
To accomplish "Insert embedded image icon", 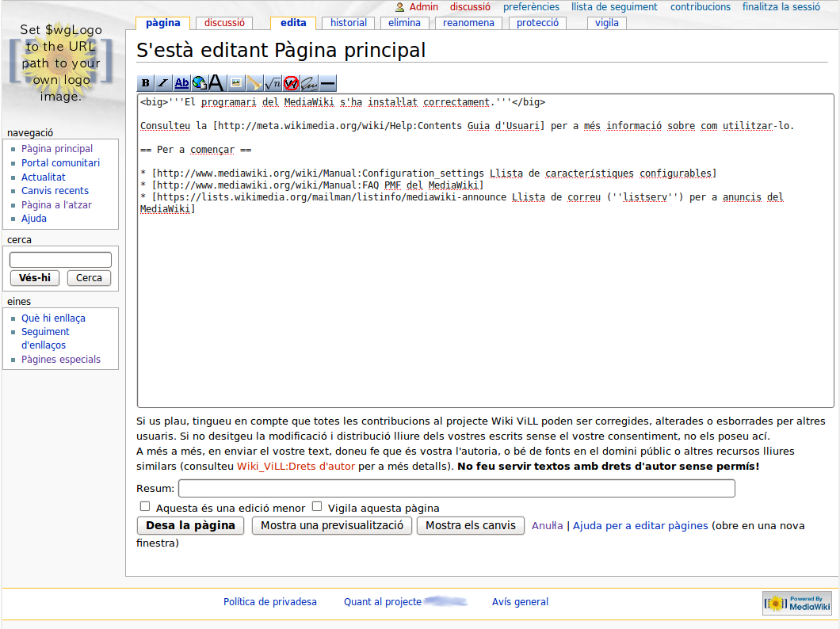I will coord(235,83).
